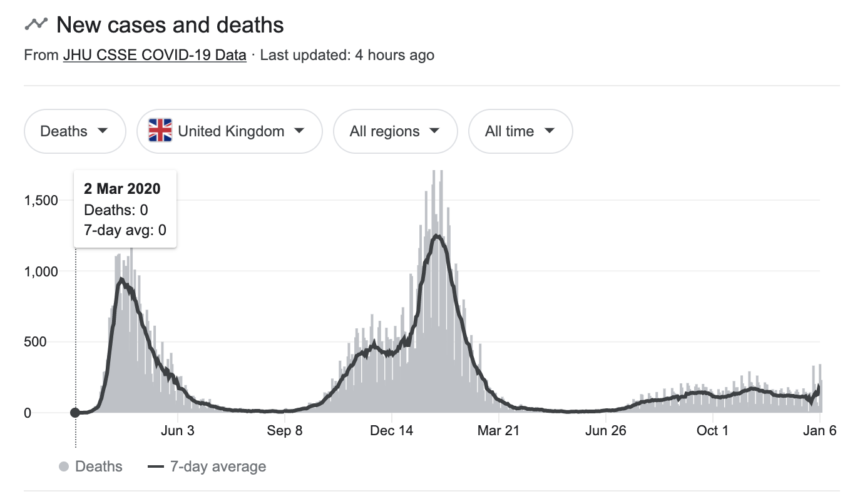
Task: Open the Deaths metric dropdown
Action: point(74,131)
